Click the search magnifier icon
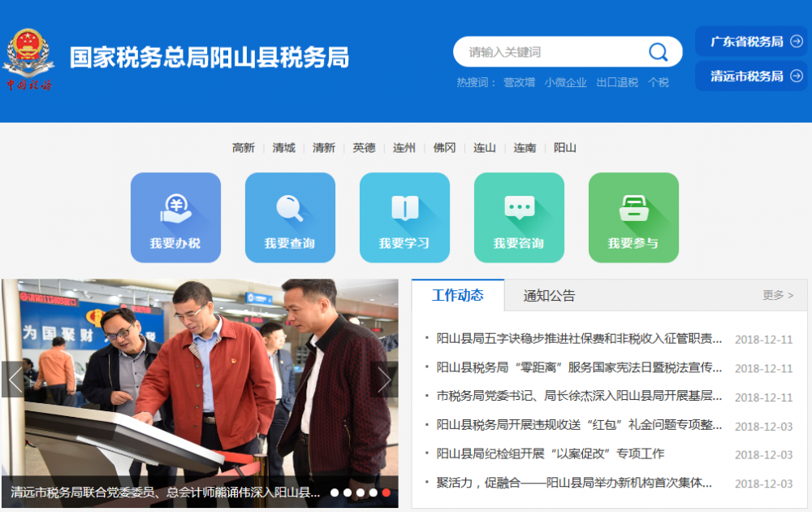Screen dimensions: 812x512 [x=658, y=52]
